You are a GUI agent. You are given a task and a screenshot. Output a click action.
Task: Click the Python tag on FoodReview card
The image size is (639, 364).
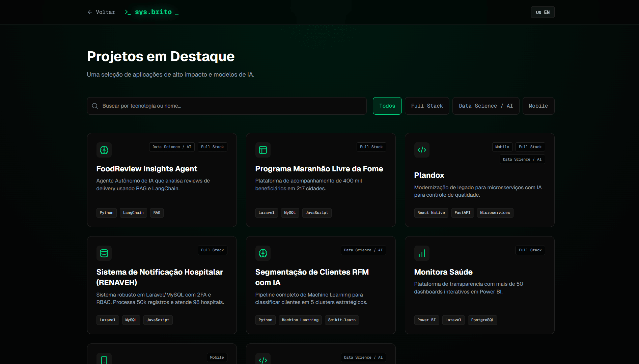tap(106, 213)
